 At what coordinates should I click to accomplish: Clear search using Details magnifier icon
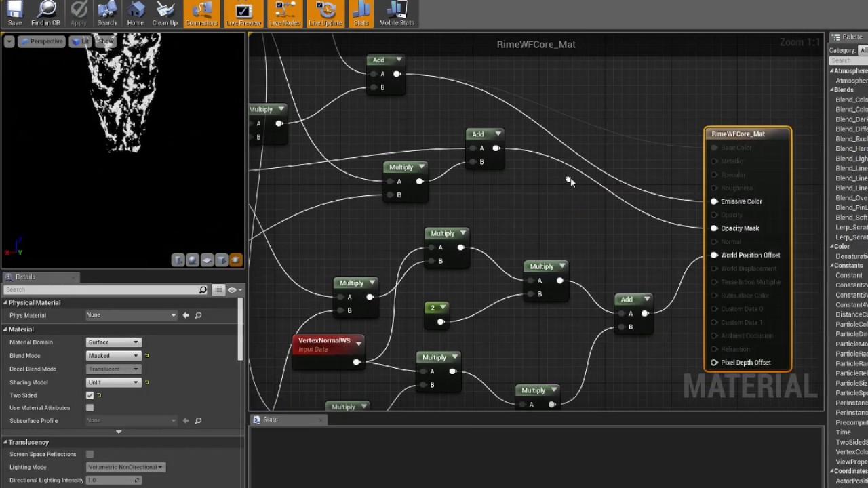203,289
